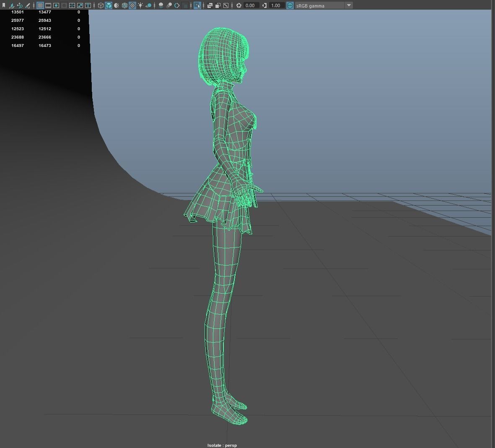Click the HUD value 16473

coord(44,45)
